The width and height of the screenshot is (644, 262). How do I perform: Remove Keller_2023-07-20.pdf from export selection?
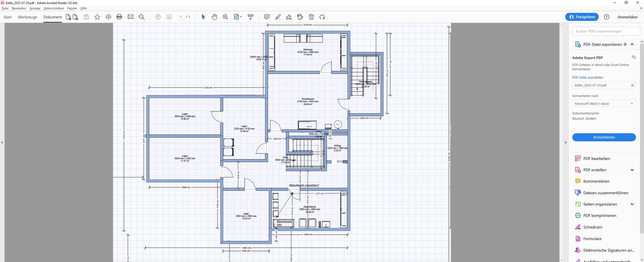(x=632, y=85)
